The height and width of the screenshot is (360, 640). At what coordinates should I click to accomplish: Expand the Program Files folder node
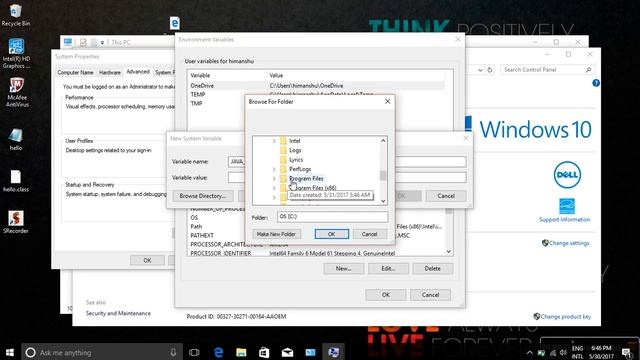click(274, 179)
